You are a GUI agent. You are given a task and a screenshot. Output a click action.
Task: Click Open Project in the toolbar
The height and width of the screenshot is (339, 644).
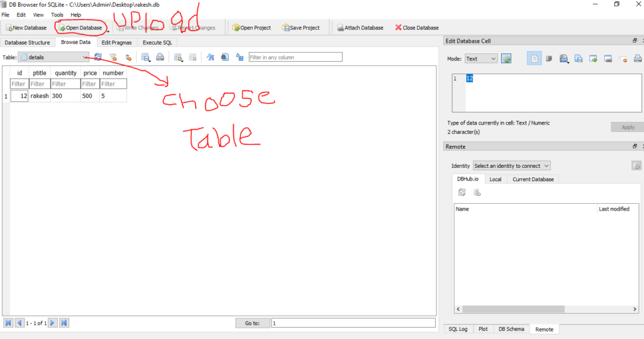252,28
